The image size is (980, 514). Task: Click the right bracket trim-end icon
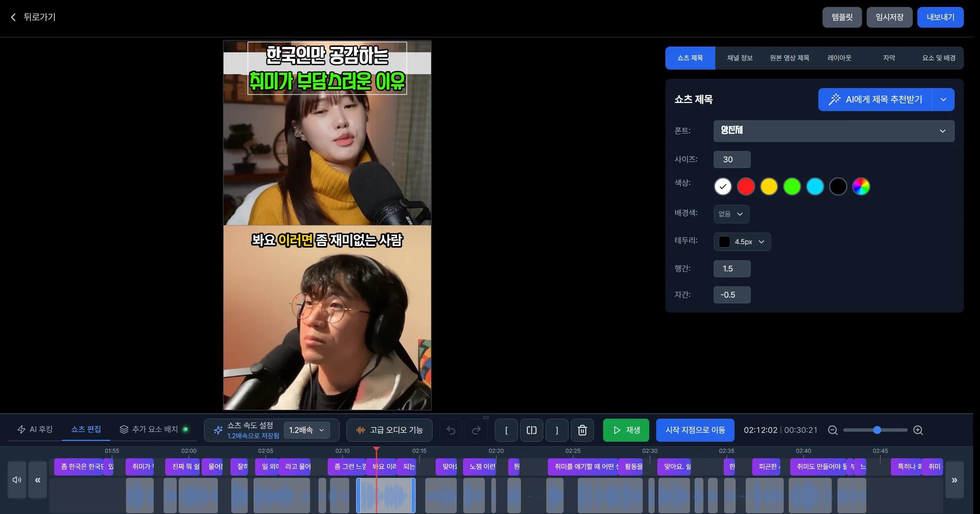pos(557,430)
